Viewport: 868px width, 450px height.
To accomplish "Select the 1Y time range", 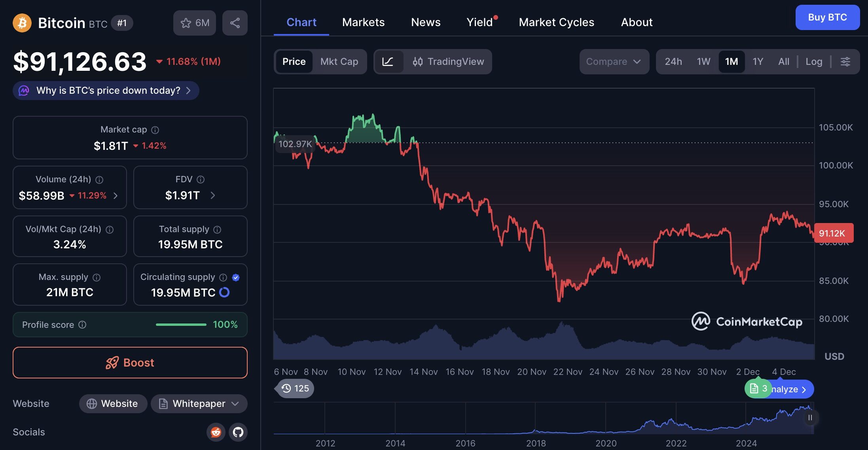I will pos(758,62).
